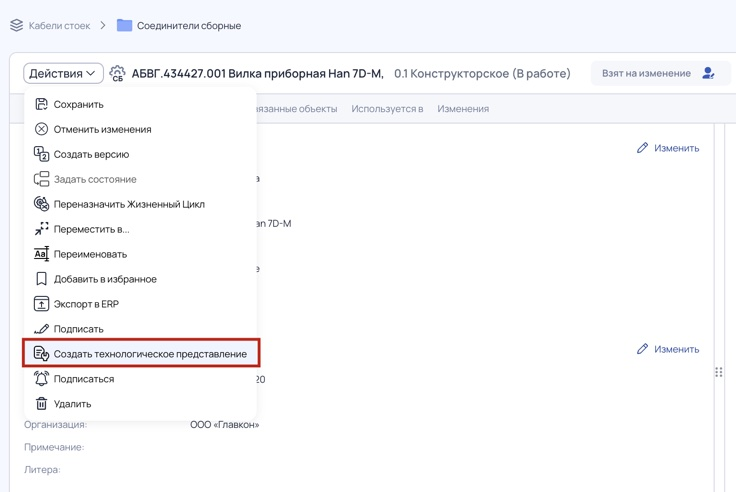
Task: Click the save diskette icon
Action: tap(41, 104)
